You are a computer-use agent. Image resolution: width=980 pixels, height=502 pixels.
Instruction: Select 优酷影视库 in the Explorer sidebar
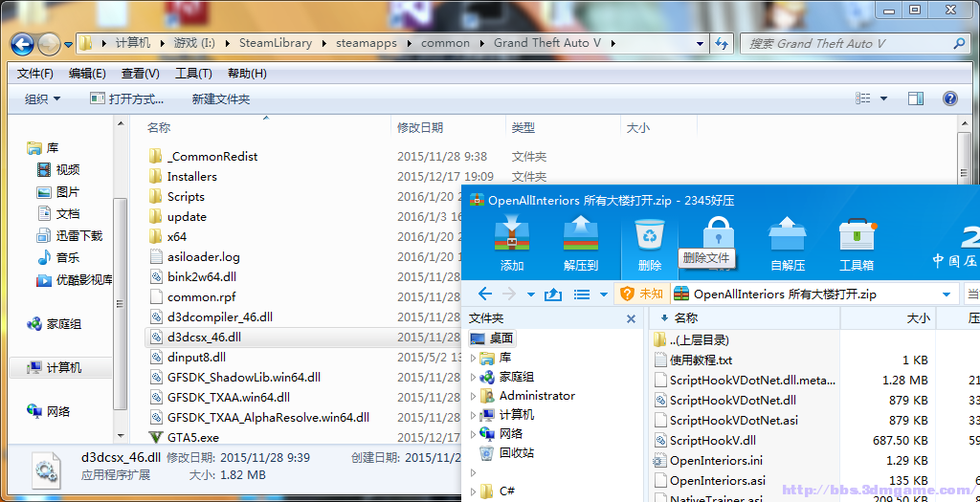coord(74,280)
